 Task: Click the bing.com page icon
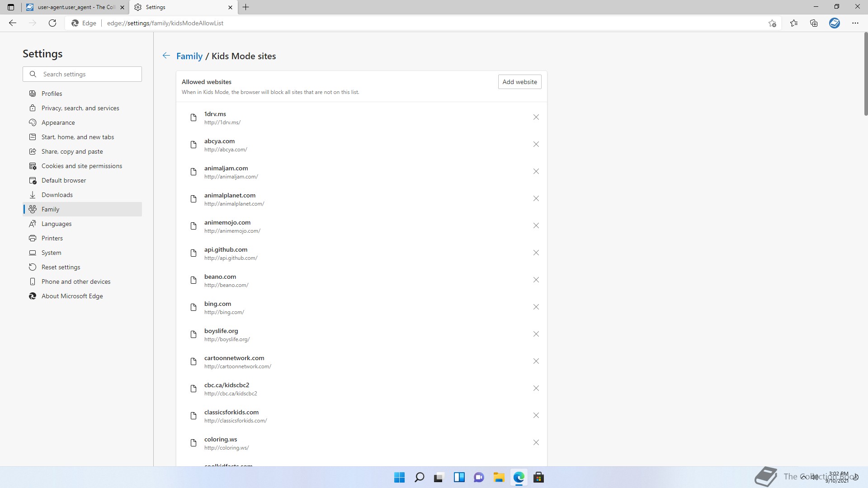(x=193, y=307)
